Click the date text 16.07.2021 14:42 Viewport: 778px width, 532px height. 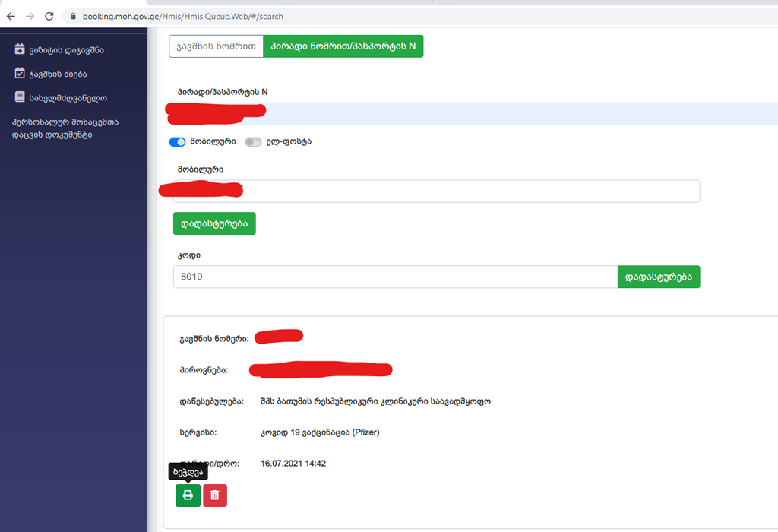[x=293, y=464]
